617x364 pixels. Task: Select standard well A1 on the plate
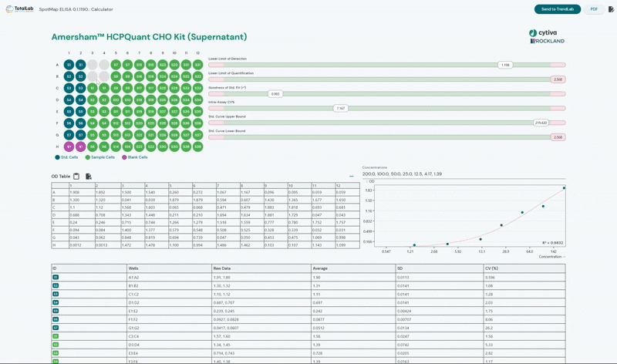click(x=69, y=65)
